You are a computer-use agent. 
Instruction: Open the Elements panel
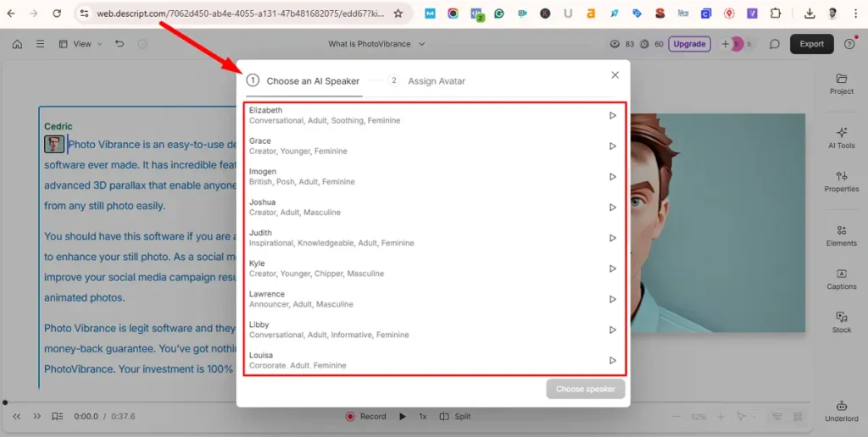pyautogui.click(x=841, y=235)
